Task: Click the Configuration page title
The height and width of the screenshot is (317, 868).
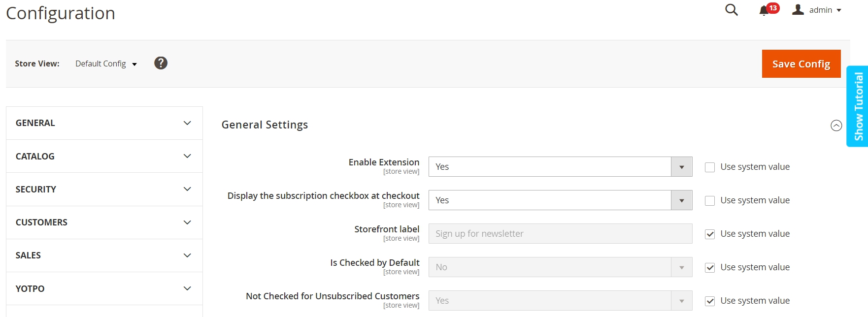Action: click(x=61, y=13)
